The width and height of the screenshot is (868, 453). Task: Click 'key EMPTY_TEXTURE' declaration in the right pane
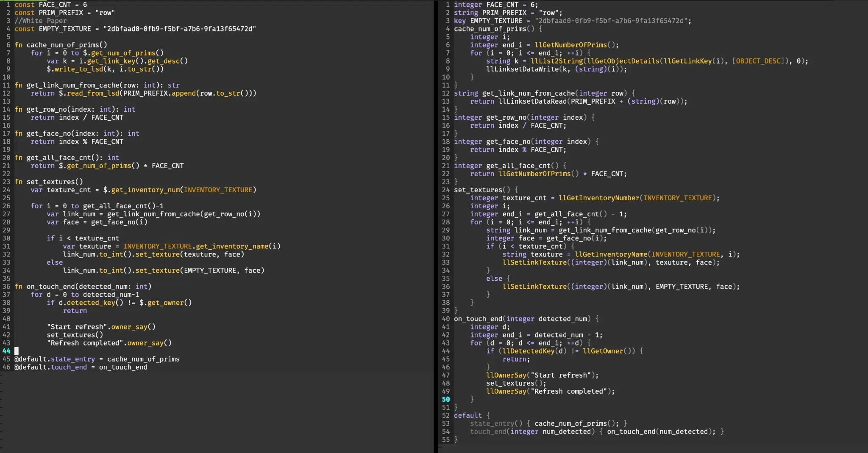point(488,21)
